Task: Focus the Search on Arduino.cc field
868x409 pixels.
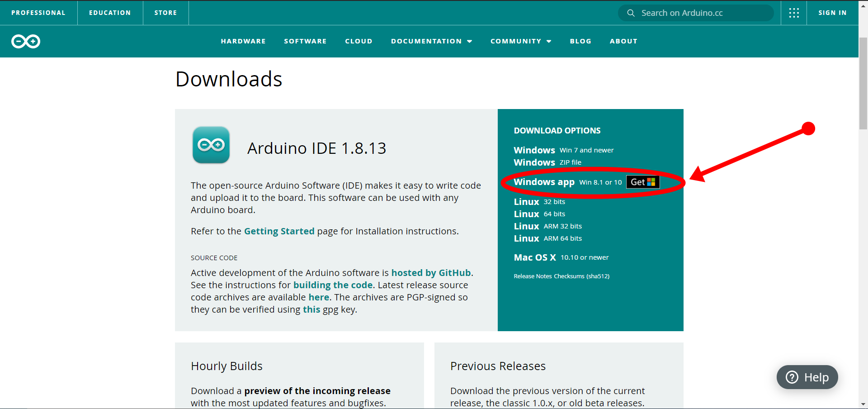Action: coord(696,13)
